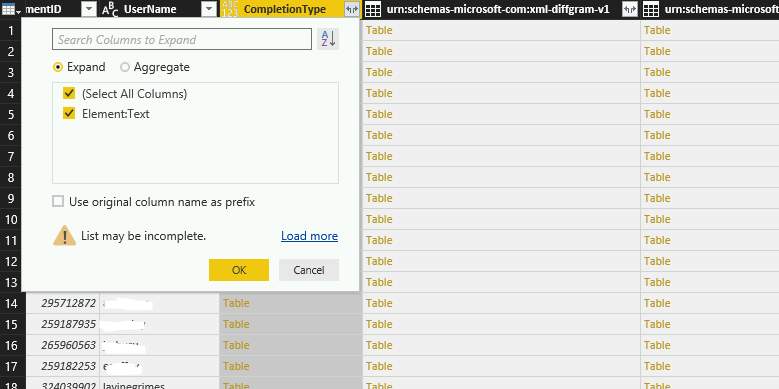The width and height of the screenshot is (779, 389).
Task: Click the last-column Table value in row 12
Action: pos(657,261)
